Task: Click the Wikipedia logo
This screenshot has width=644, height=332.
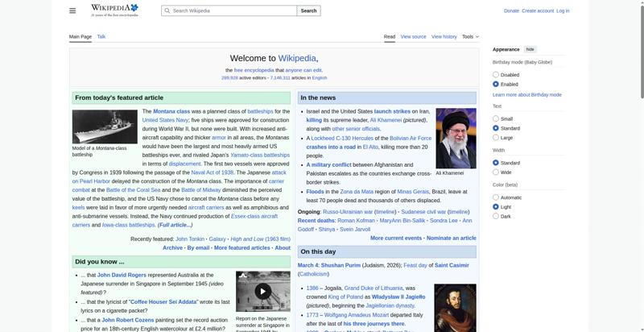Action: click(x=114, y=10)
